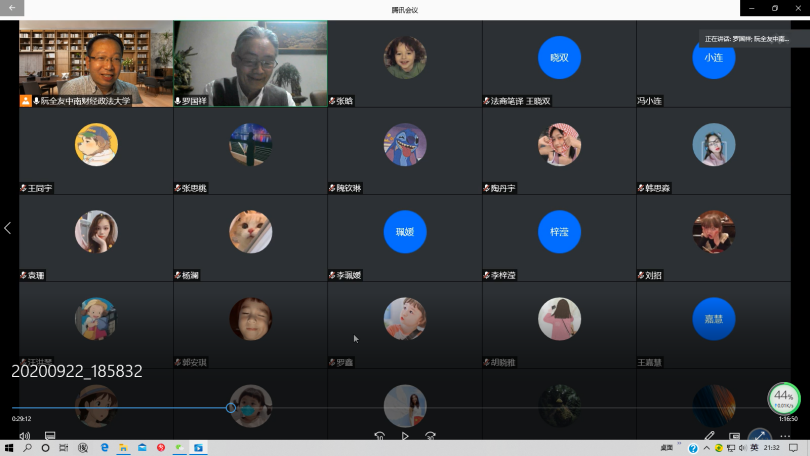Viewport: 810px width, 456px height.
Task: Skip back 10 seconds
Action: click(x=380, y=436)
